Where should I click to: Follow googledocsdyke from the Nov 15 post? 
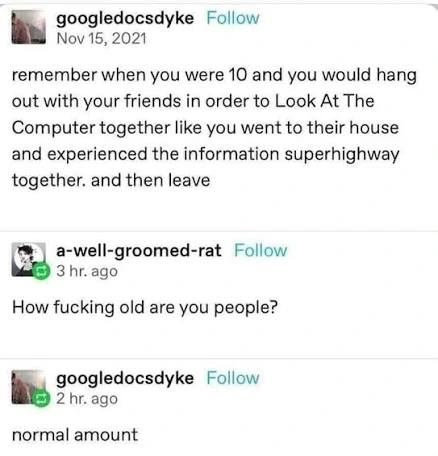(233, 18)
